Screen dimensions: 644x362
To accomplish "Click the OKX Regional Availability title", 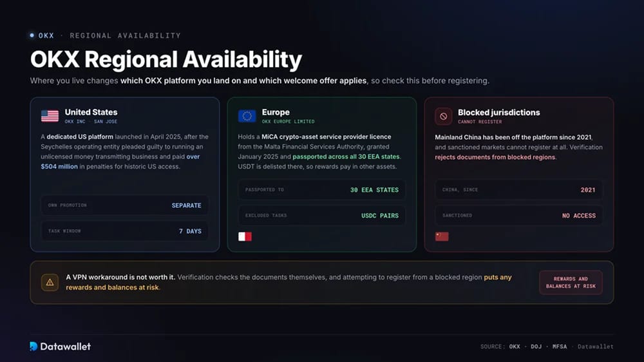I will click(x=166, y=59).
